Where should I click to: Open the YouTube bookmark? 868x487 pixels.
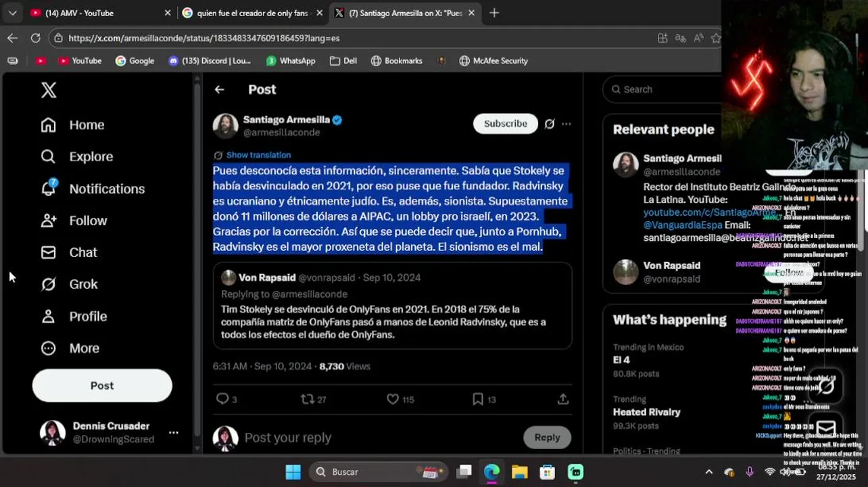coord(80,61)
